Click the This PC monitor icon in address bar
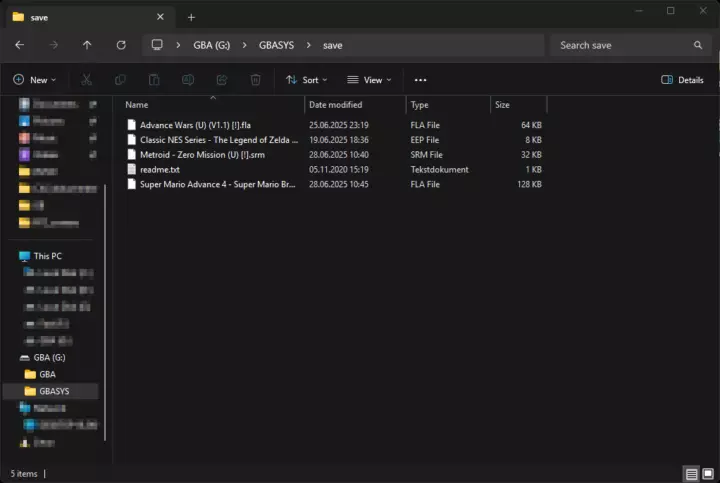This screenshot has height=483, width=720. pos(157,45)
